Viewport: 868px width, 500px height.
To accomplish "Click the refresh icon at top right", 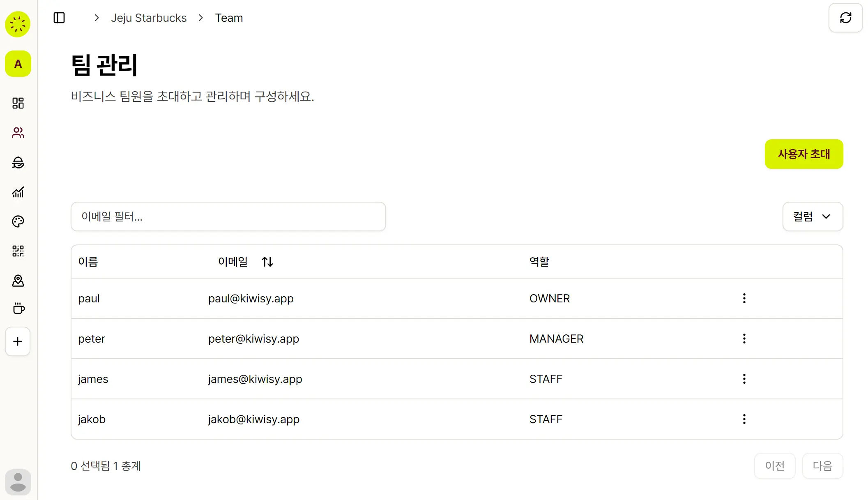I will [845, 18].
